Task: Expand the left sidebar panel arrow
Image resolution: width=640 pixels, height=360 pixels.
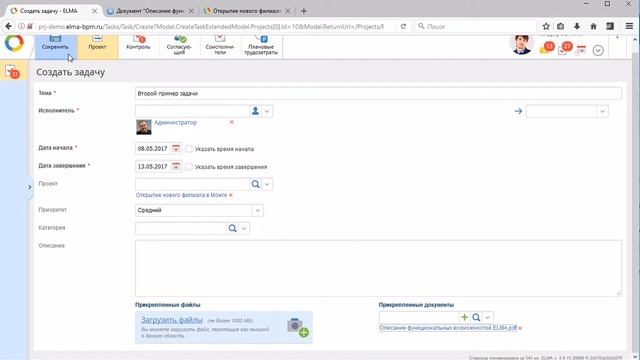Action: pos(29,187)
